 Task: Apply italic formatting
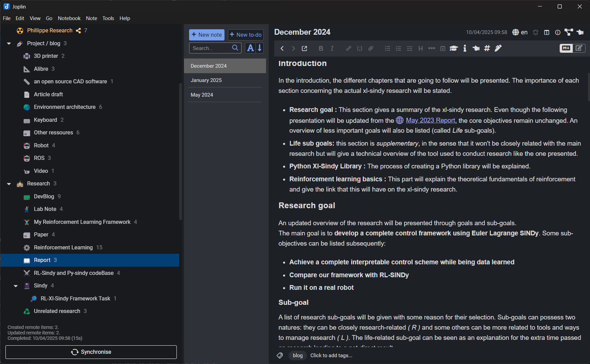[x=332, y=48]
